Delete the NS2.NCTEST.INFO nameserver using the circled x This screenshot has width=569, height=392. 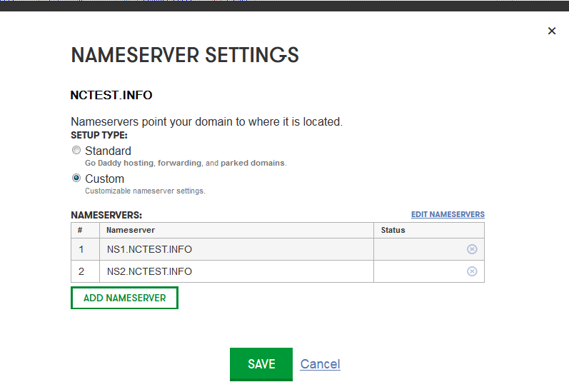point(472,271)
